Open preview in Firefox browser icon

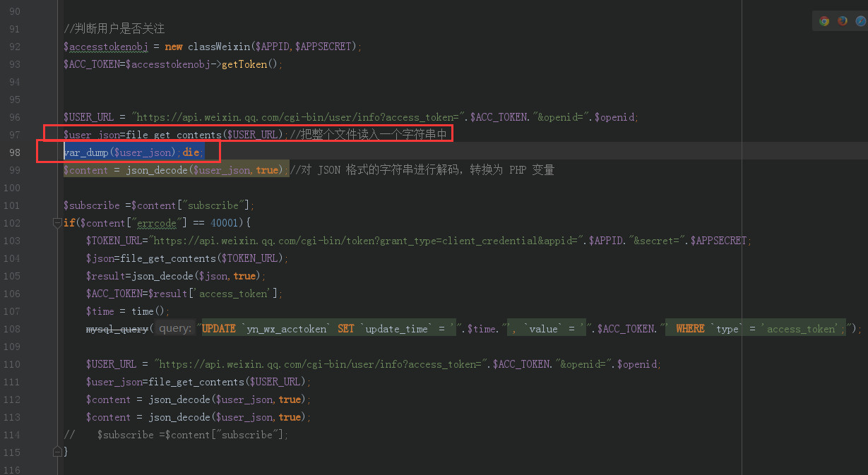tap(843, 20)
